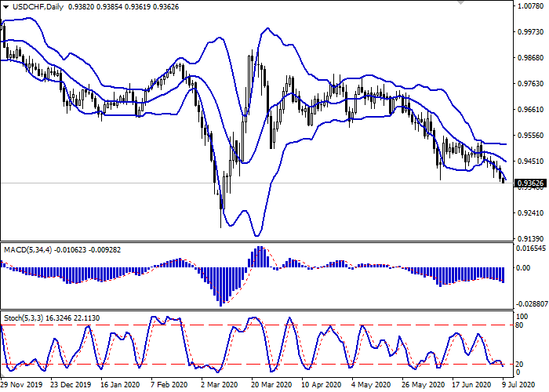The width and height of the screenshot is (549, 392).
Task: Click the 7 Feb 2020 date label
Action: click(169, 385)
